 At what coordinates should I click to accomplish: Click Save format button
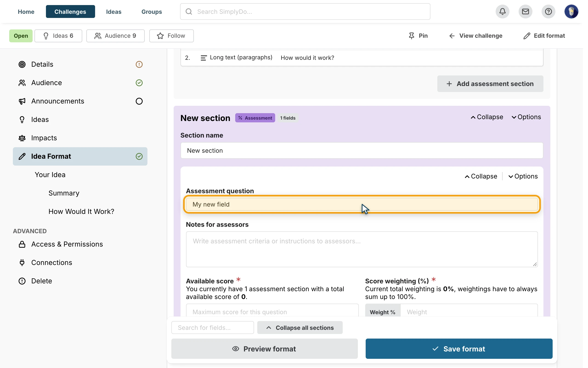click(459, 349)
